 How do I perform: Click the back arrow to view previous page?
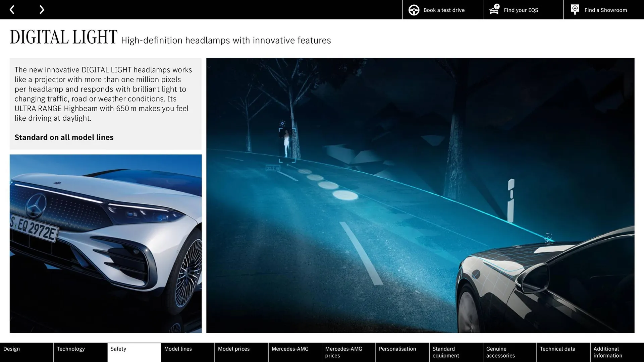pos(12,9)
